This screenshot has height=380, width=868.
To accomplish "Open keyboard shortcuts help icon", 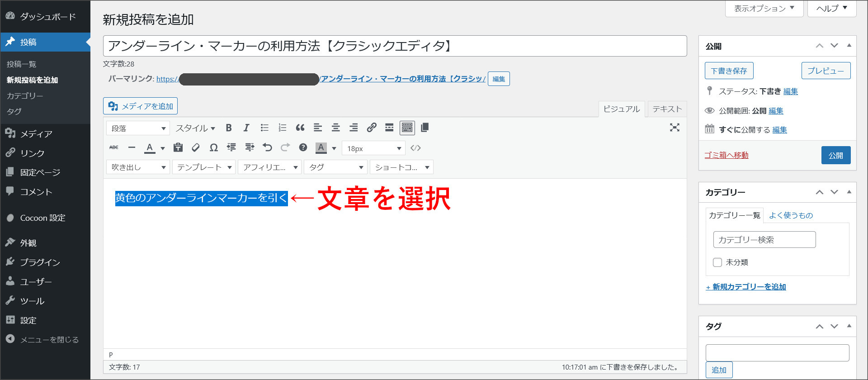I will point(303,147).
